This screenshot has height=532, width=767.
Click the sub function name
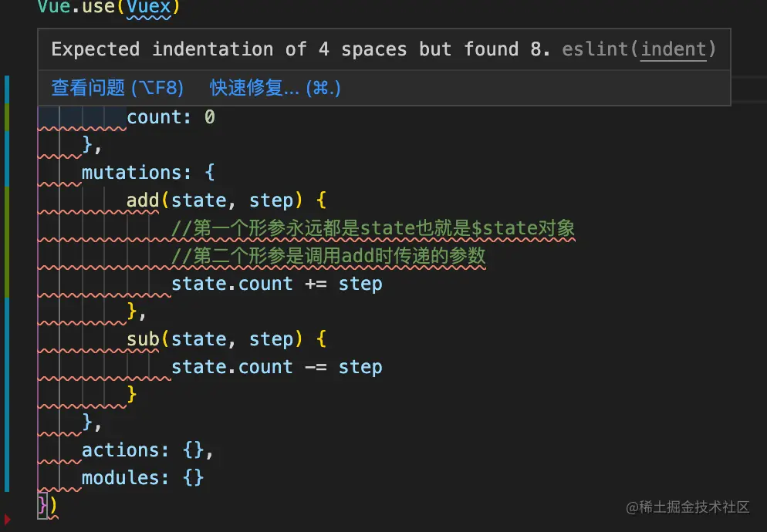click(143, 339)
